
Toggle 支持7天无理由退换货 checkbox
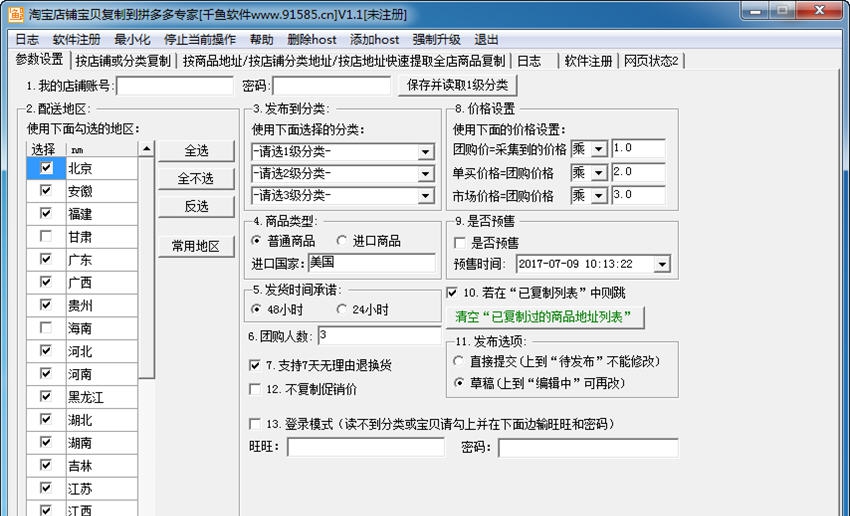coord(254,365)
